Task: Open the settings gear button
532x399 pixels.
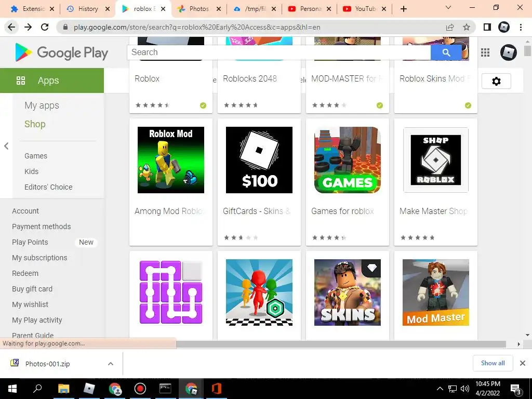Action: click(x=496, y=81)
